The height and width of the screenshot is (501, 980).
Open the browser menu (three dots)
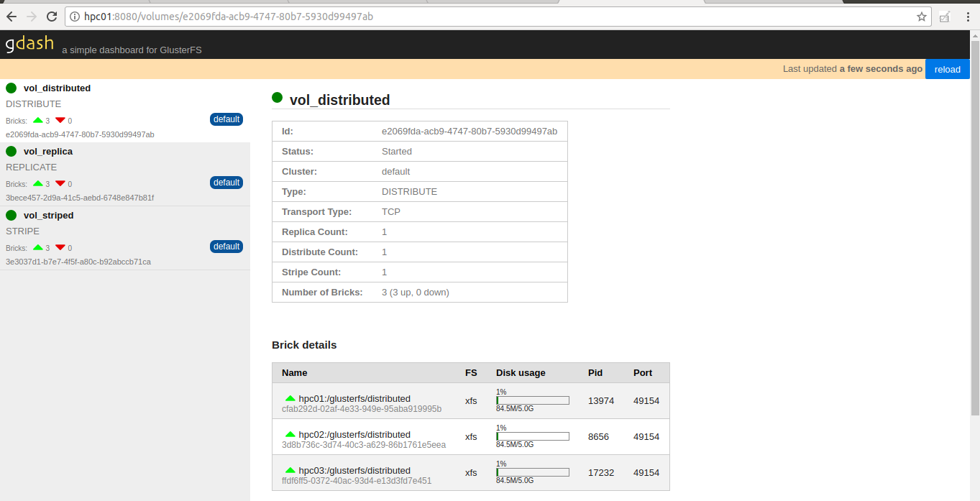(x=966, y=17)
